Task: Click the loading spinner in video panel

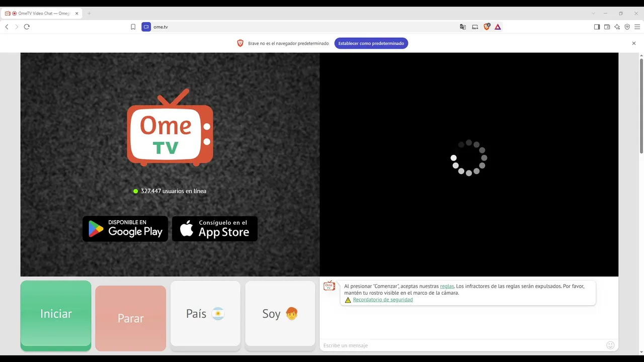Action: pyautogui.click(x=469, y=158)
